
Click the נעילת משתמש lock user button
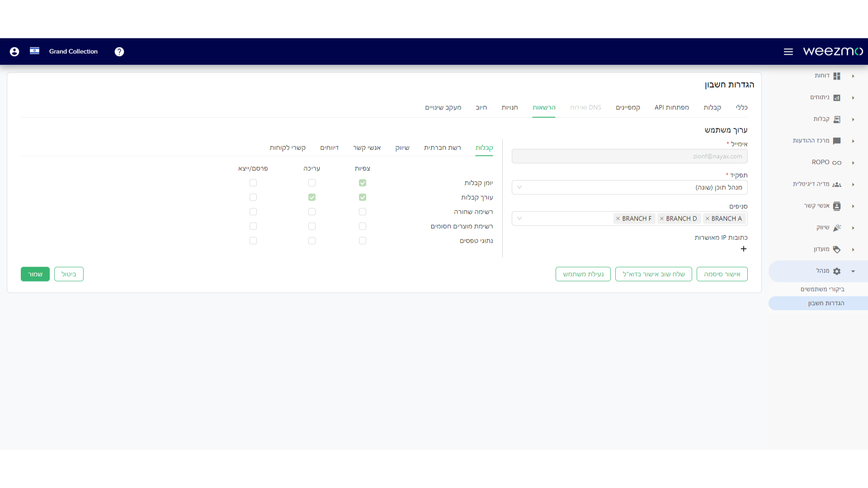click(583, 274)
